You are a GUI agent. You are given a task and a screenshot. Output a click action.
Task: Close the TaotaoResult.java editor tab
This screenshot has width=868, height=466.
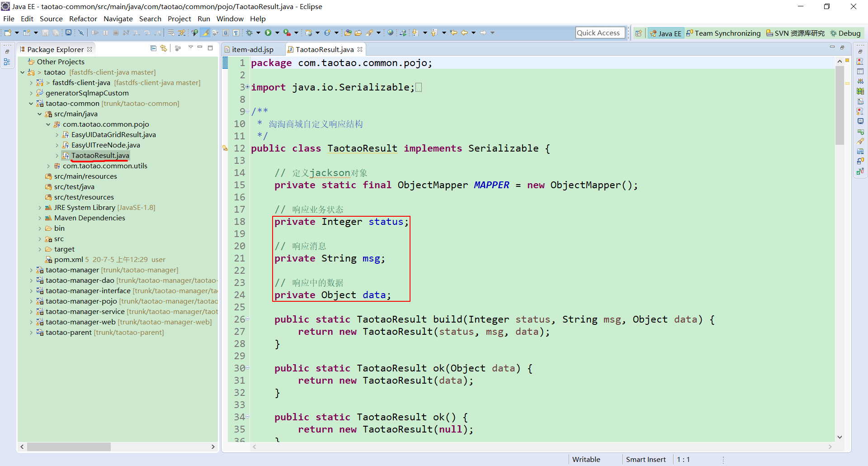tap(360, 49)
